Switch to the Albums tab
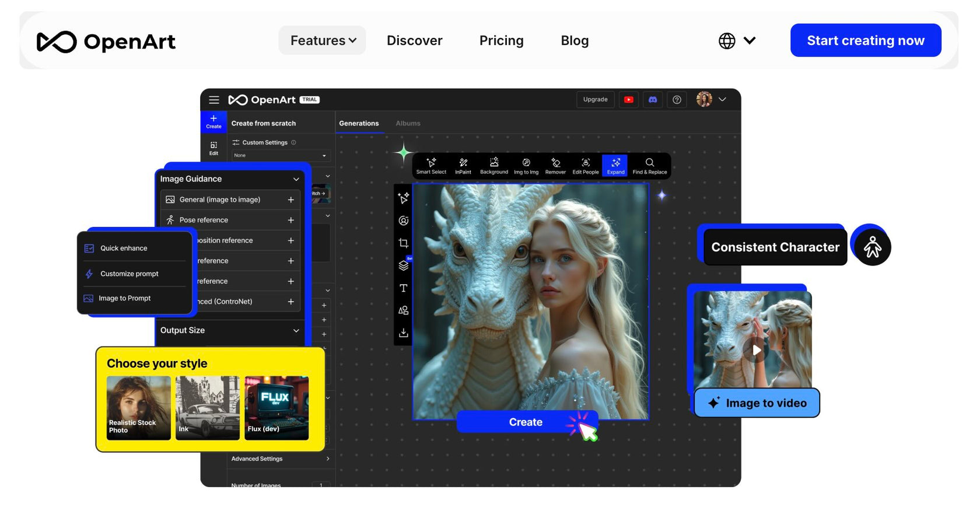 (x=408, y=123)
